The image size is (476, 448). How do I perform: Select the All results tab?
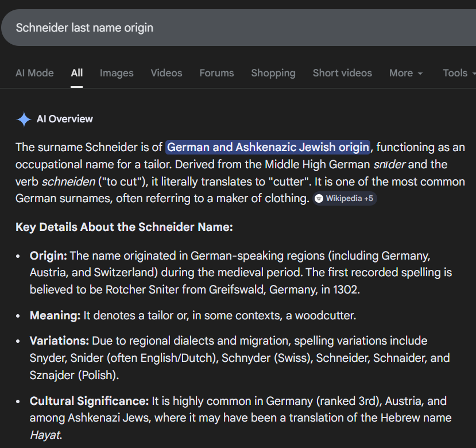[76, 73]
